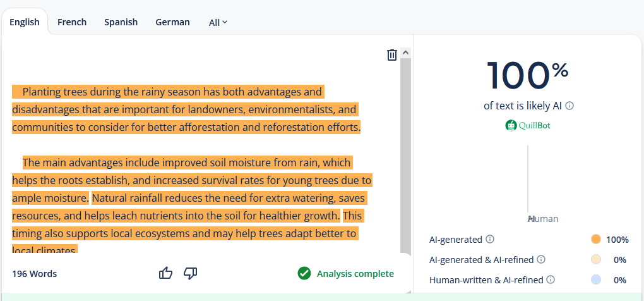644x301 pixels.
Task: Open info icon beside 'of text is likely AI'
Action: [x=569, y=106]
